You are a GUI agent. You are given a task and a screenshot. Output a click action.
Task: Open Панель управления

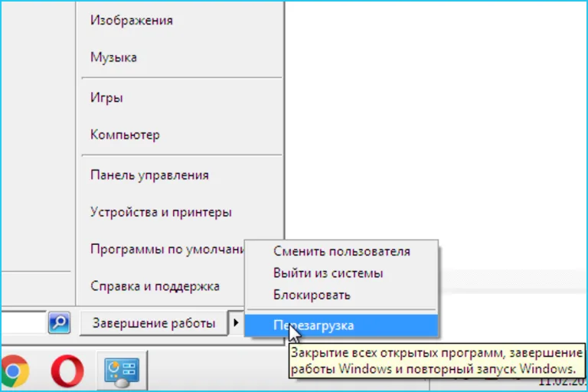tap(149, 175)
